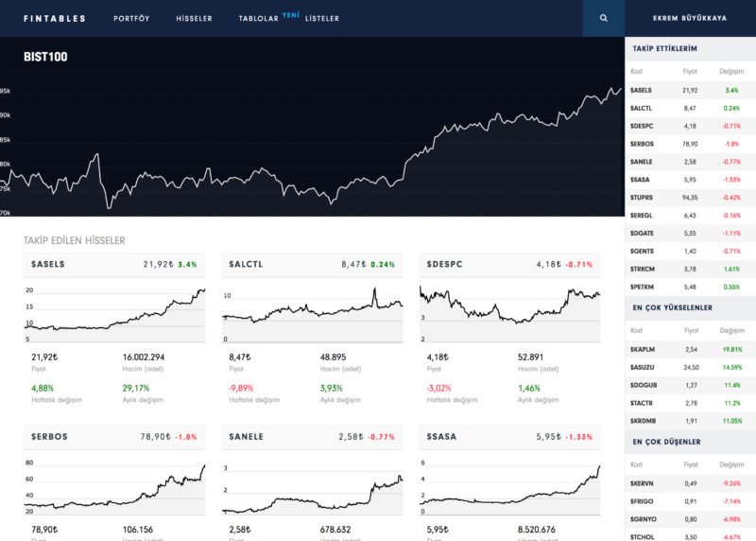Click the search magnifier icon
Image resolution: width=756 pixels, height=541 pixels.
point(603,18)
